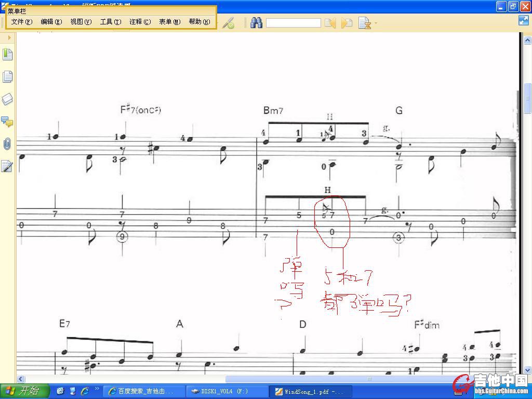Open the Windows 开始 start button
532x399 pixels.
click(24, 391)
